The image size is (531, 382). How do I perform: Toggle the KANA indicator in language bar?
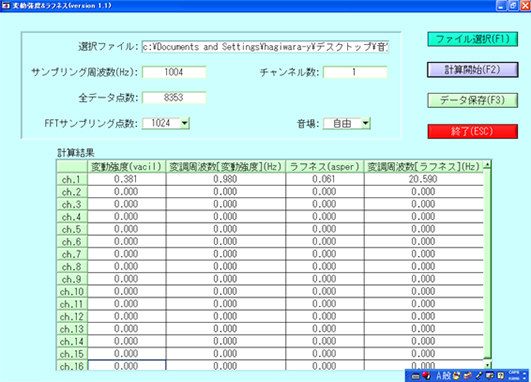coord(514,378)
